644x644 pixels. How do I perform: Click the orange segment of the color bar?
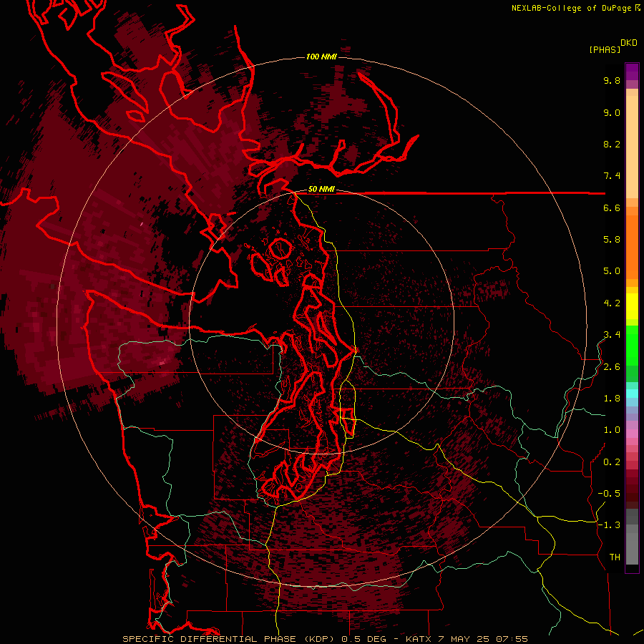(x=632, y=246)
